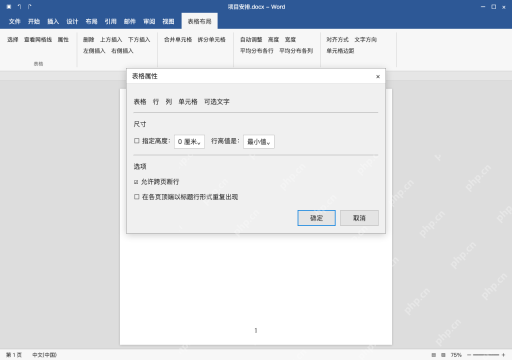Click 单元格边距 in the ribbon
Screen dimensions: 512x360
340,51
